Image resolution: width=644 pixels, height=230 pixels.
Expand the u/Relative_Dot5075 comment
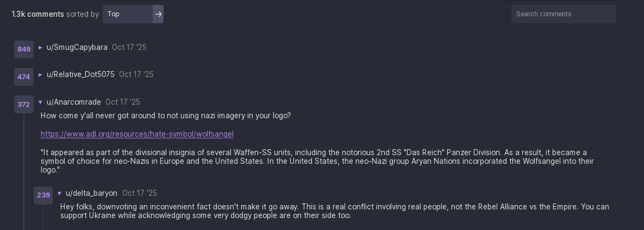(40, 75)
